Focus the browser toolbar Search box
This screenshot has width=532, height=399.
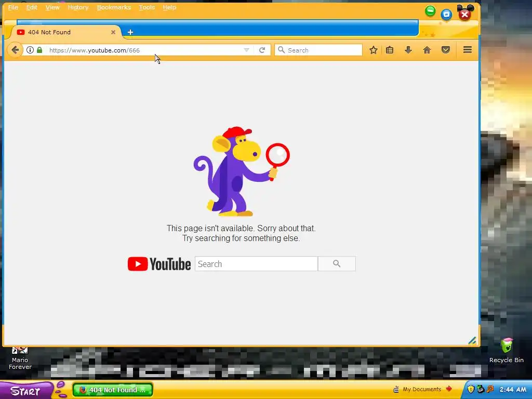point(318,50)
